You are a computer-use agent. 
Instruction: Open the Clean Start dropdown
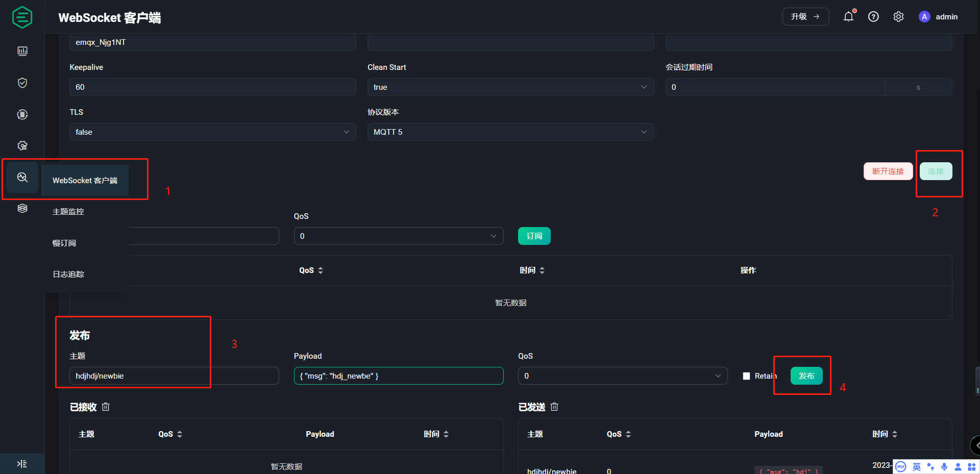coord(510,87)
